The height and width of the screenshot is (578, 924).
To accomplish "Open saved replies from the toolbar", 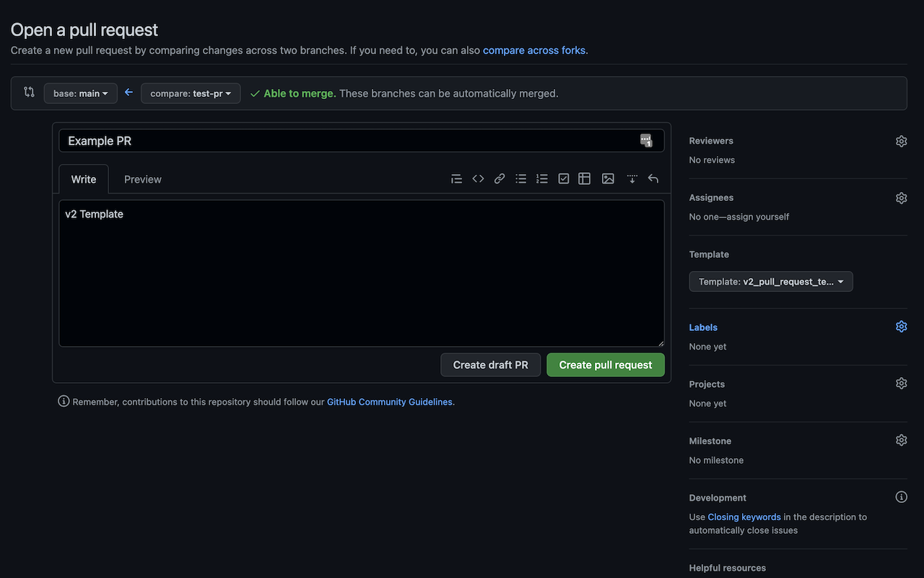I will [x=632, y=178].
